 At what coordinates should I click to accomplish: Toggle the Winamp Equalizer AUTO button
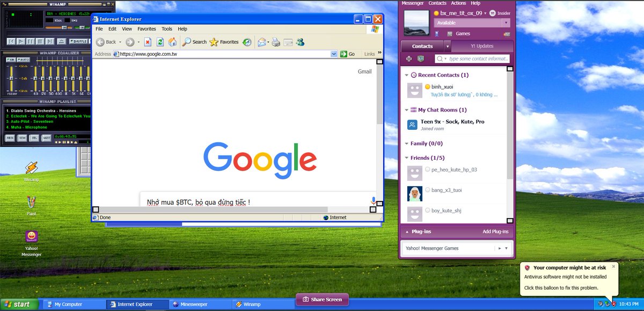24,60
